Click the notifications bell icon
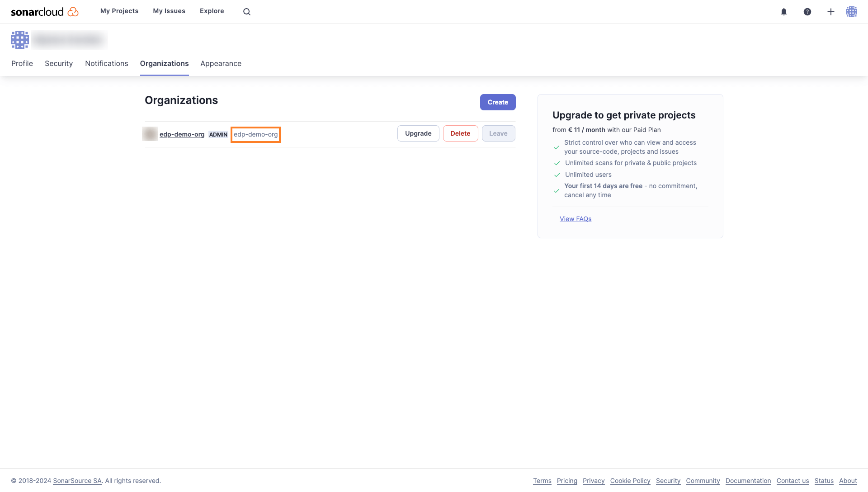 [784, 11]
